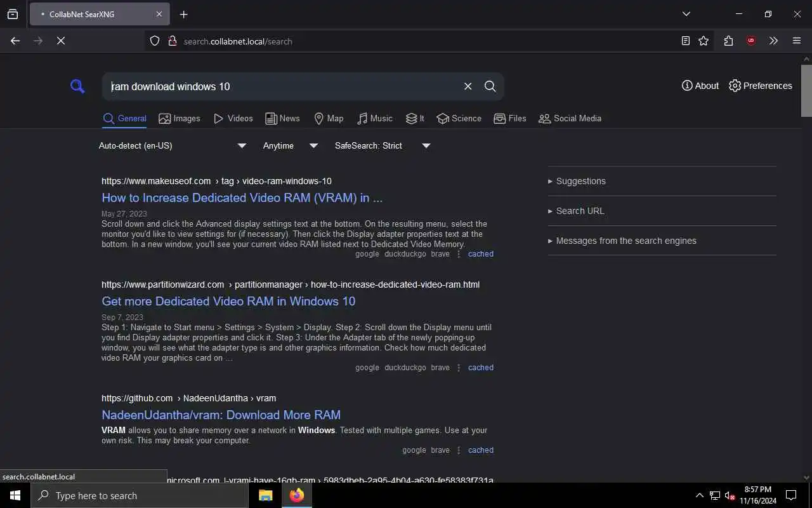Expand Messages from the search engines
Image resolution: width=812 pixels, height=508 pixels.
[622, 241]
